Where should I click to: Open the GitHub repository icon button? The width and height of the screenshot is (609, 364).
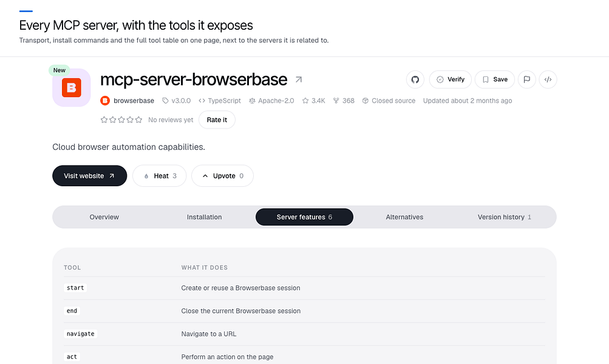pos(415,79)
